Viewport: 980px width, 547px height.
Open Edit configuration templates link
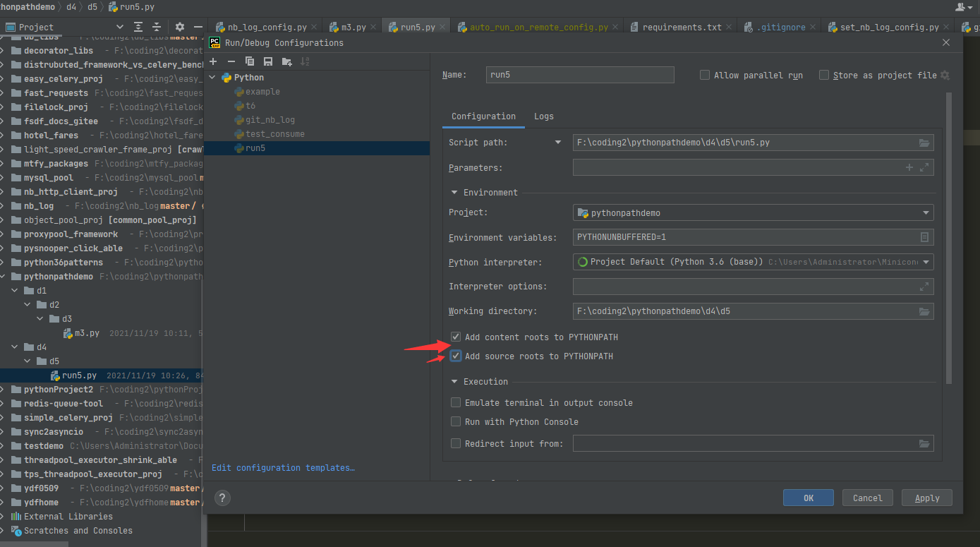point(283,468)
